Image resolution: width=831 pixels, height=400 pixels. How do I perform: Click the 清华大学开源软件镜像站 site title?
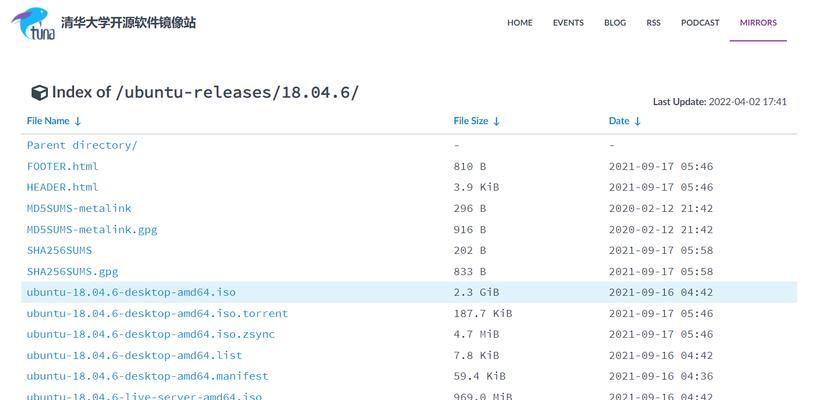pyautogui.click(x=128, y=23)
